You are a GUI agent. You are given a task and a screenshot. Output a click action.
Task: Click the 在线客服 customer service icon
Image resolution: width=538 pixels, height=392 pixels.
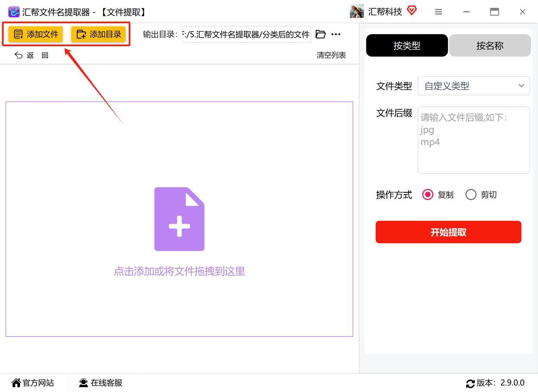point(83,382)
